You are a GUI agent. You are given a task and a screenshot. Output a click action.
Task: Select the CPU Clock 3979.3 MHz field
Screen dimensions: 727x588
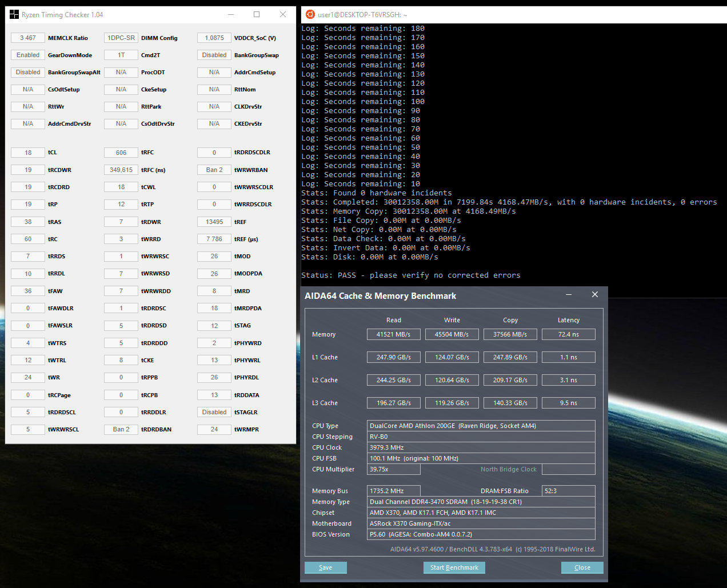point(481,447)
